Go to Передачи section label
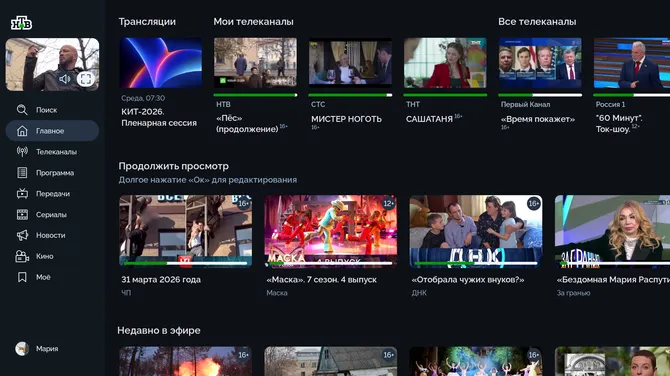The image size is (670, 376). pyautogui.click(x=53, y=194)
